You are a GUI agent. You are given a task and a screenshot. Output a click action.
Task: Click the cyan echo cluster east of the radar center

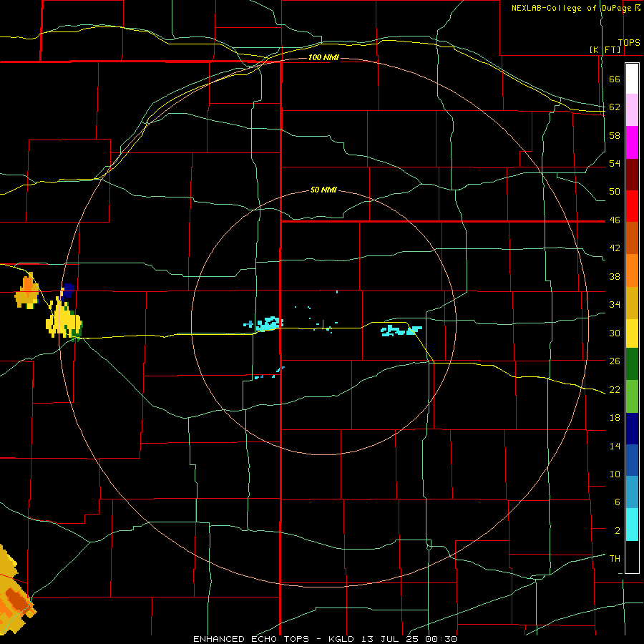(401, 330)
